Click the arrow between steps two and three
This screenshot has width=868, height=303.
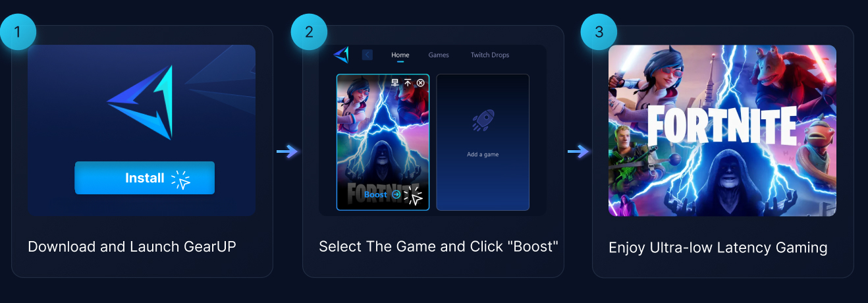(x=578, y=152)
